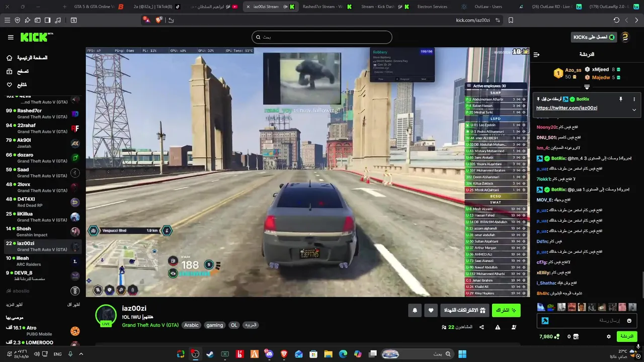The width and height of the screenshot is (644, 362).
Task: Click the send message chat input
Action: [x=588, y=321]
